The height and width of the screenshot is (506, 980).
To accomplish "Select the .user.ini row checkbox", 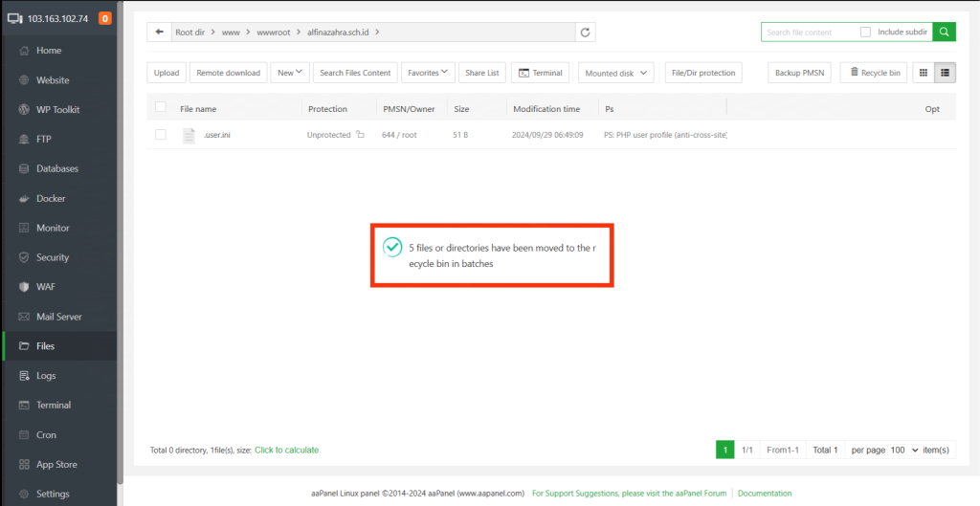I will click(x=161, y=135).
